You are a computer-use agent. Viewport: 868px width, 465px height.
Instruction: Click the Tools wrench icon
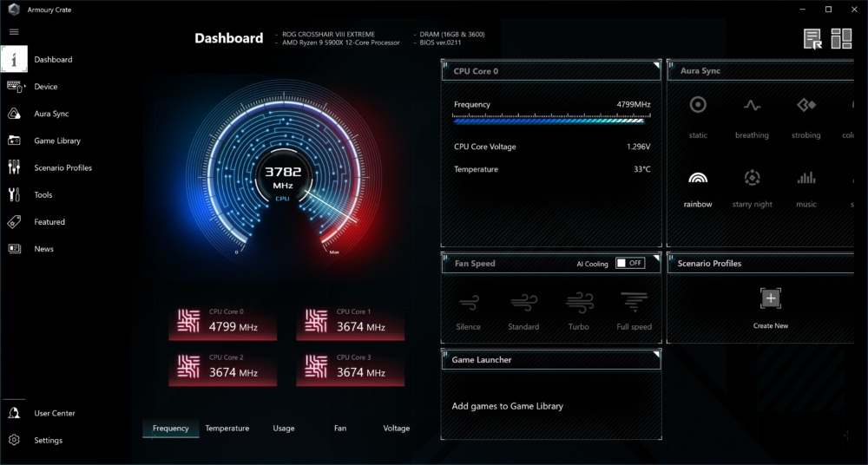[15, 194]
